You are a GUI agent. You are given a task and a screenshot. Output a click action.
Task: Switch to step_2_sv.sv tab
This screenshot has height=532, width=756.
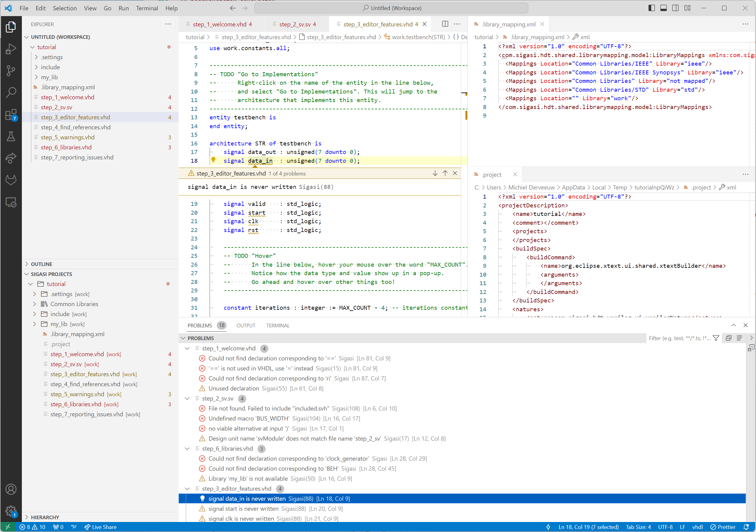tap(295, 24)
